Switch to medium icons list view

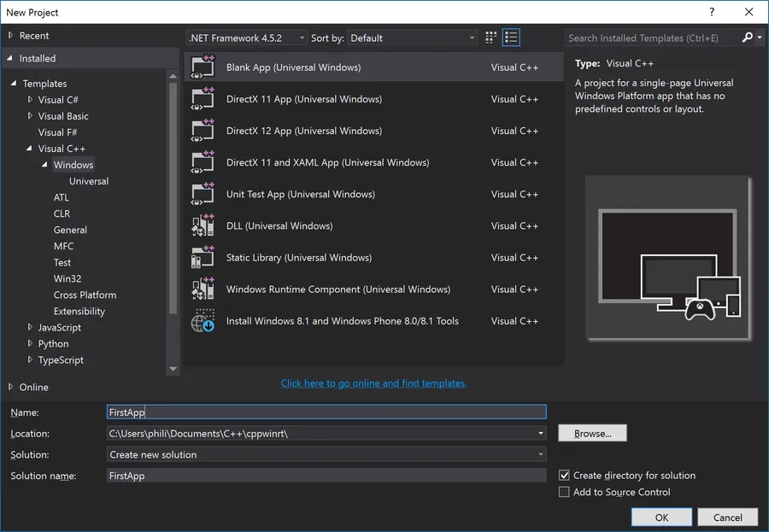pos(511,38)
